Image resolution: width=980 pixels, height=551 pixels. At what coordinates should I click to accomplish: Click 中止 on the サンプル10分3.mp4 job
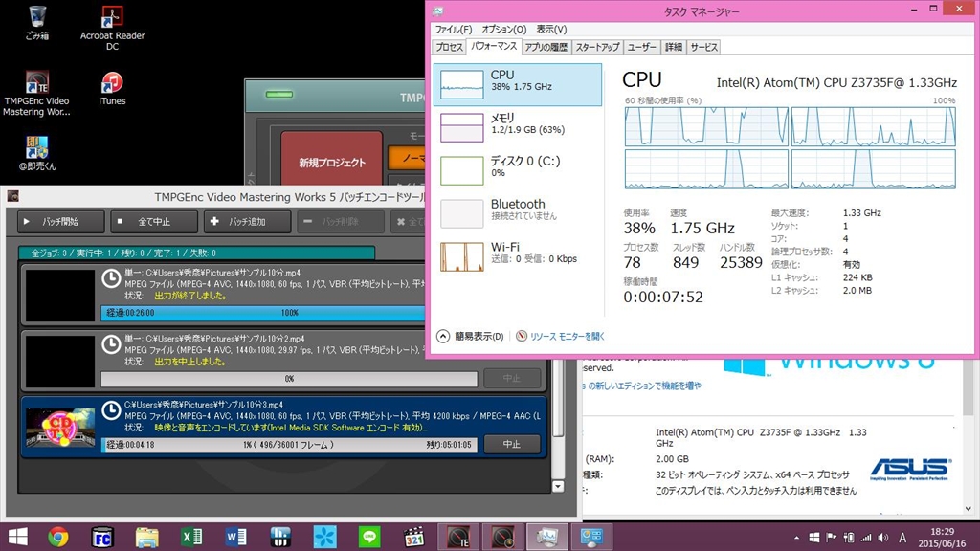pyautogui.click(x=512, y=444)
